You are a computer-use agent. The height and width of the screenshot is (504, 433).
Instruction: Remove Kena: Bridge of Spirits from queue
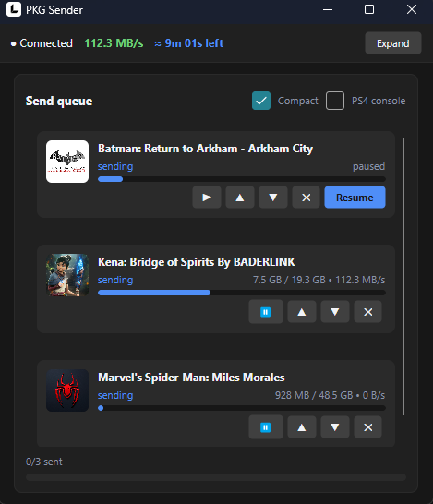click(x=368, y=311)
